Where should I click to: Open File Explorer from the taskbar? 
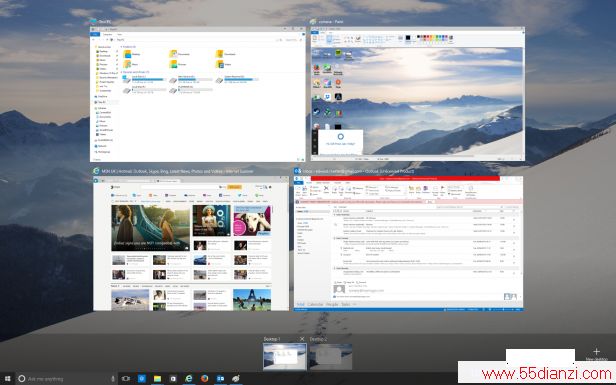[x=157, y=379]
